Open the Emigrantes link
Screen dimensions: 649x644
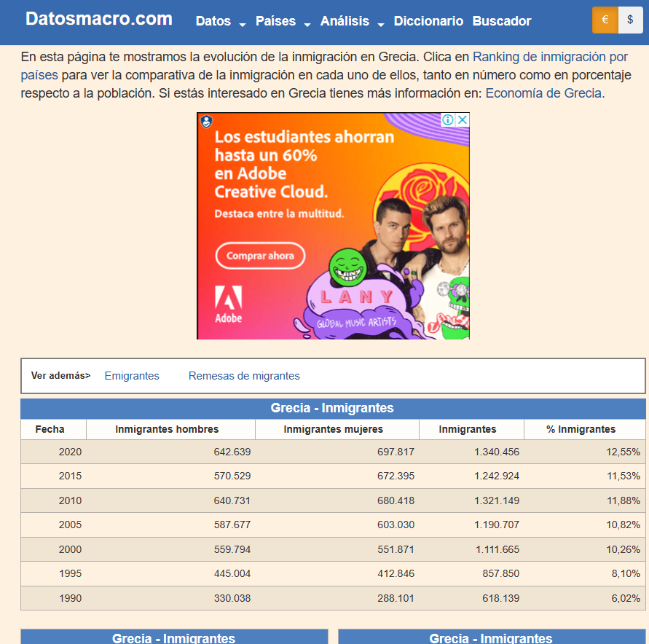click(x=132, y=376)
